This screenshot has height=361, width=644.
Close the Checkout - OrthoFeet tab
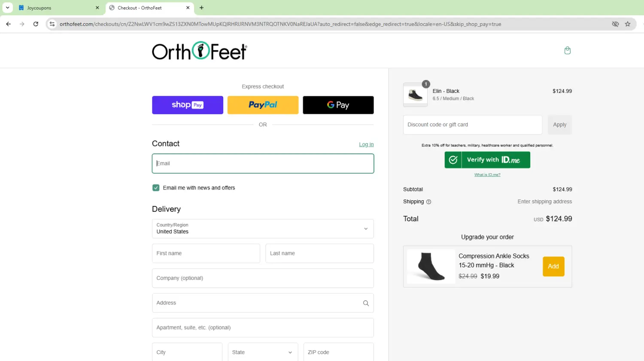pyautogui.click(x=188, y=8)
